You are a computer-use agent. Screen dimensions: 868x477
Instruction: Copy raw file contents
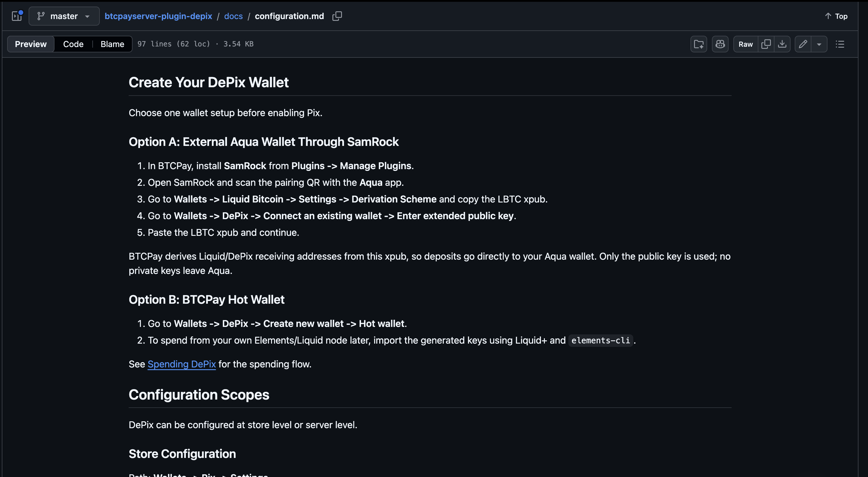coord(766,44)
